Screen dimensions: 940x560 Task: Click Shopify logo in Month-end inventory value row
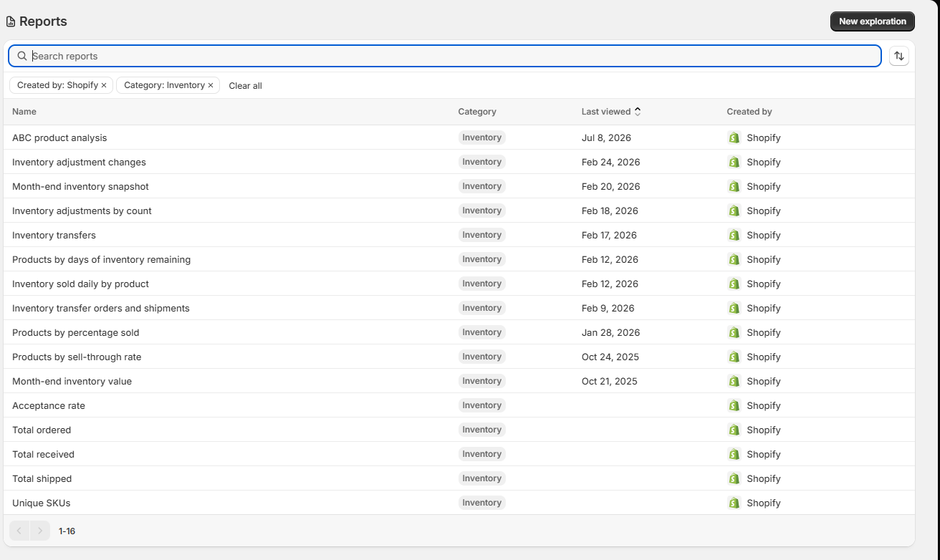pos(734,381)
